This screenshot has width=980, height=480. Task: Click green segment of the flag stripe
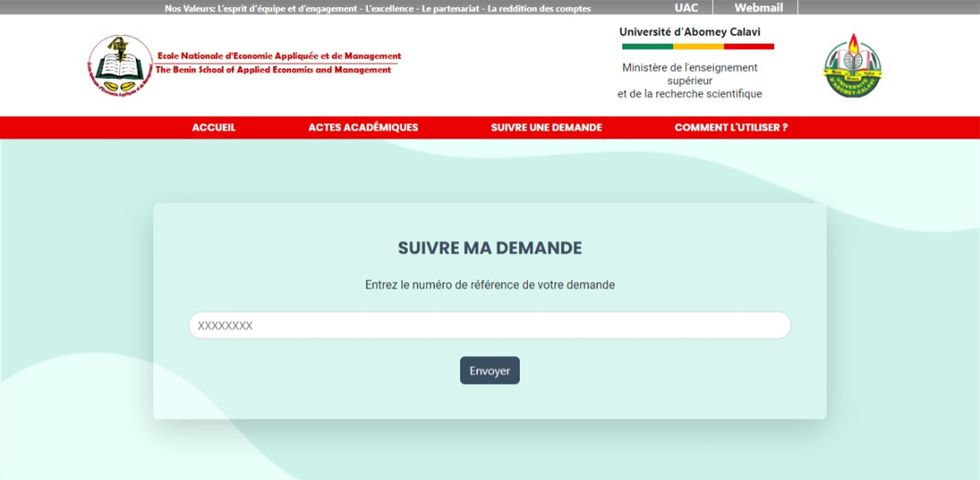(647, 46)
